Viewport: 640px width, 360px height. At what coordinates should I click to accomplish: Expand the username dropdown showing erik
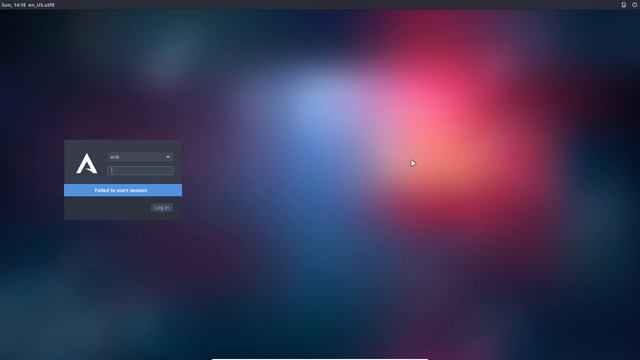click(x=140, y=157)
